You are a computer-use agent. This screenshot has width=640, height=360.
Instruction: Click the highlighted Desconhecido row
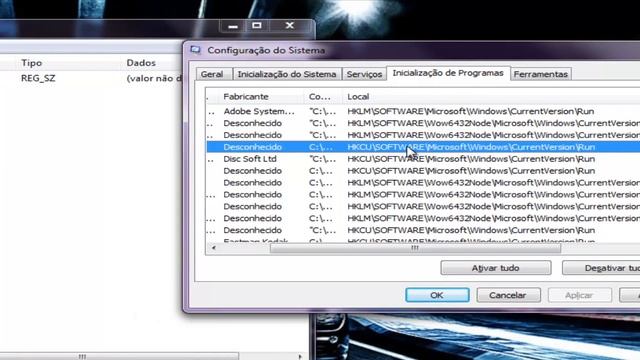(x=423, y=147)
